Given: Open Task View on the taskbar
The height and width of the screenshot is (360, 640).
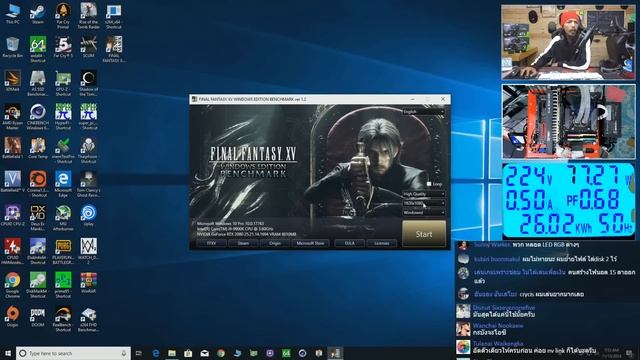Looking at the screenshot, I should coord(139,353).
